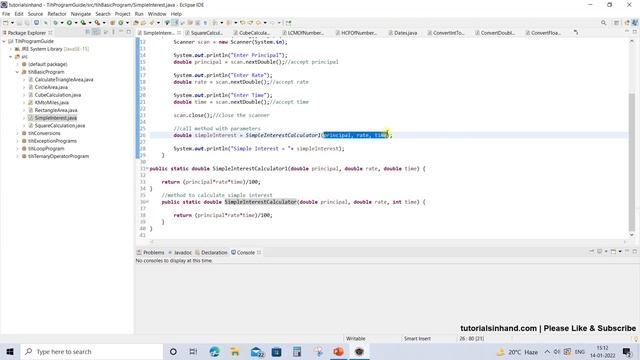Viewport: 640px width, 360px height.
Task: Select SquareCalculation.java in Package Explorer
Action: [56, 126]
